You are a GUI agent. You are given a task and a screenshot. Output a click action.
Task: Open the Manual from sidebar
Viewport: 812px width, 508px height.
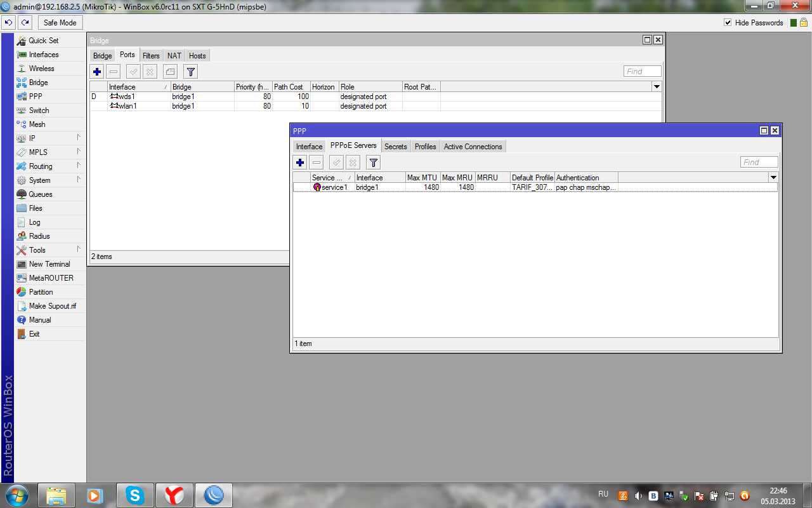pos(49,320)
